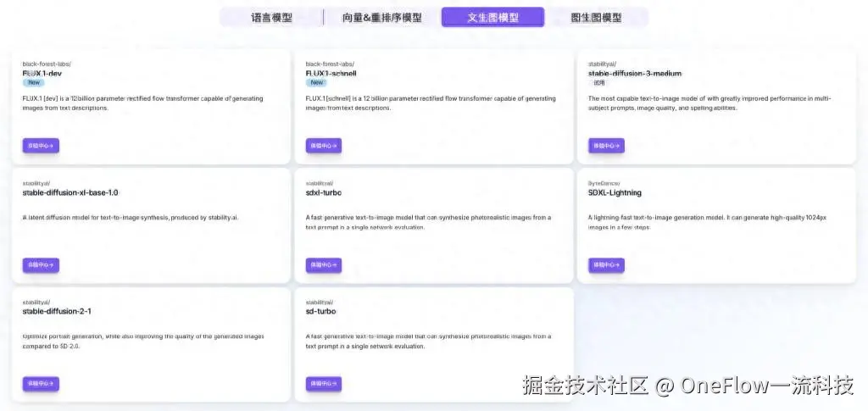Image resolution: width=868 pixels, height=411 pixels.
Task: Click stabilityai/ above sd-turbo
Action: pyautogui.click(x=320, y=302)
